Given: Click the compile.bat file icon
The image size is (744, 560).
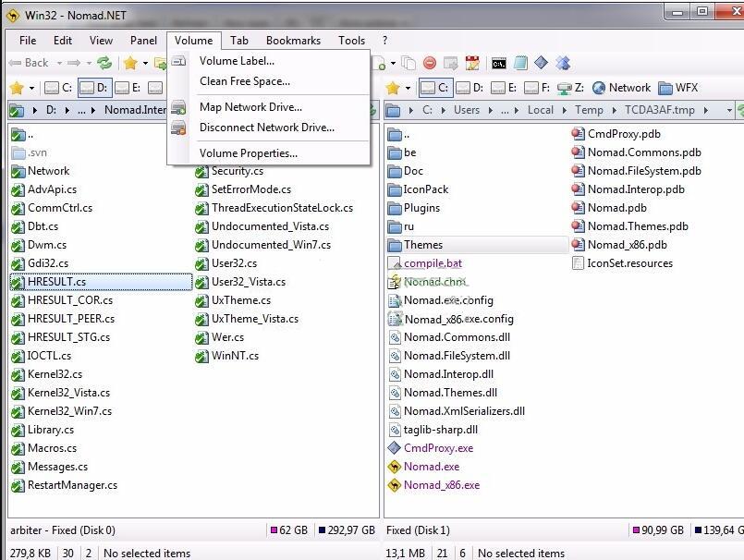Looking at the screenshot, I should pyautogui.click(x=395, y=263).
